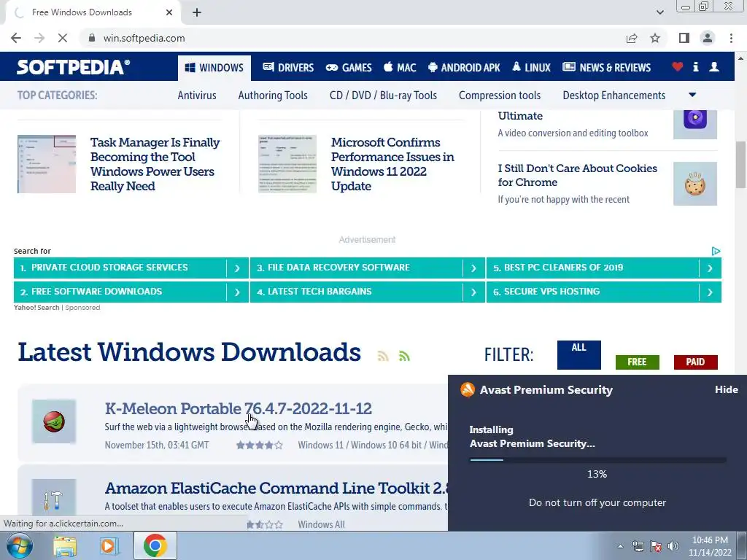Image resolution: width=747 pixels, height=560 pixels.
Task: Open Secure VPS Hosting ad link
Action: (551, 292)
